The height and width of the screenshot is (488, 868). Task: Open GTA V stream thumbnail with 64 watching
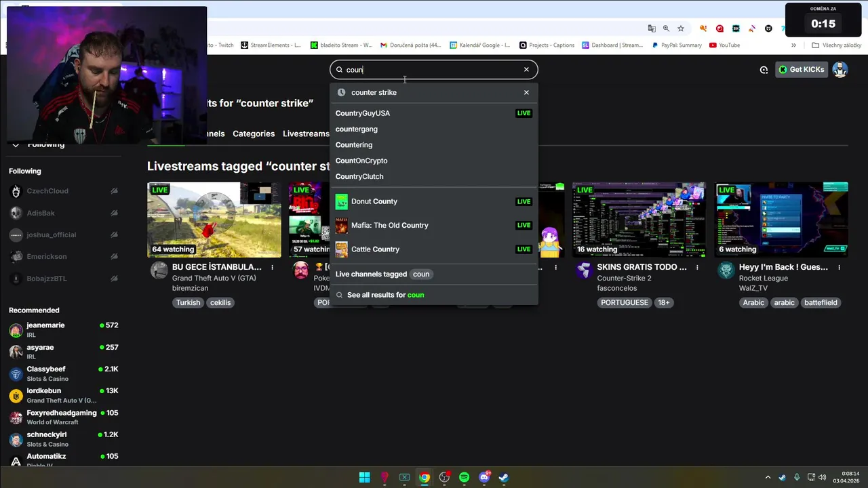[214, 220]
